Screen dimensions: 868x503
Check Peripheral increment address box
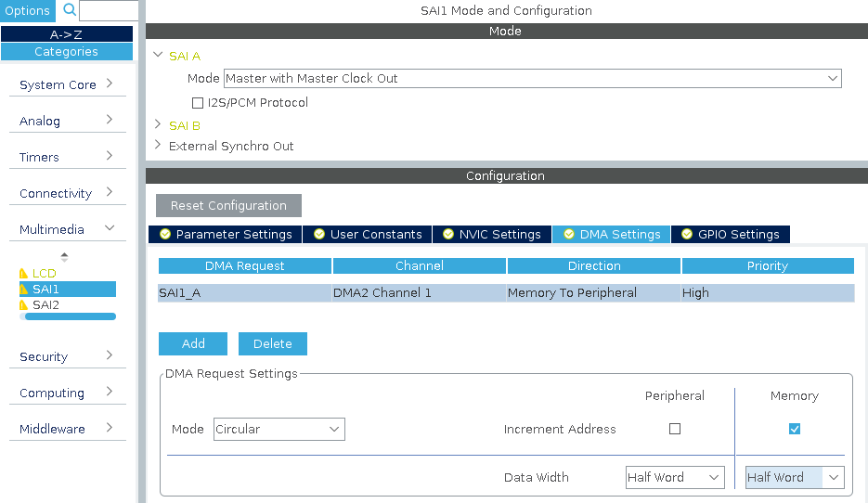click(x=675, y=429)
